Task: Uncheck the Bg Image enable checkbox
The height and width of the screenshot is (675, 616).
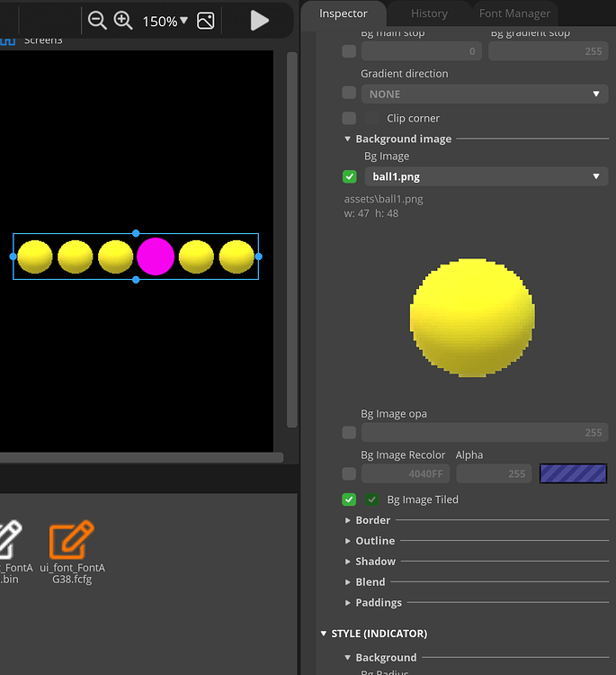Action: pos(349,177)
